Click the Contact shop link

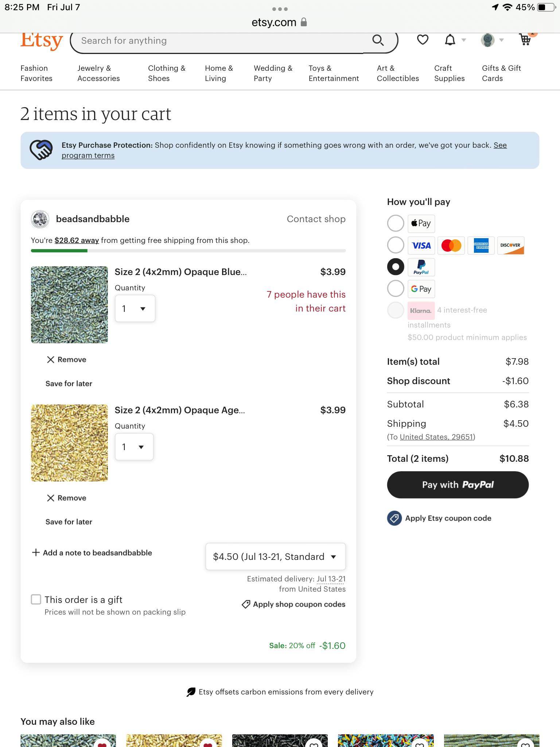tap(316, 219)
